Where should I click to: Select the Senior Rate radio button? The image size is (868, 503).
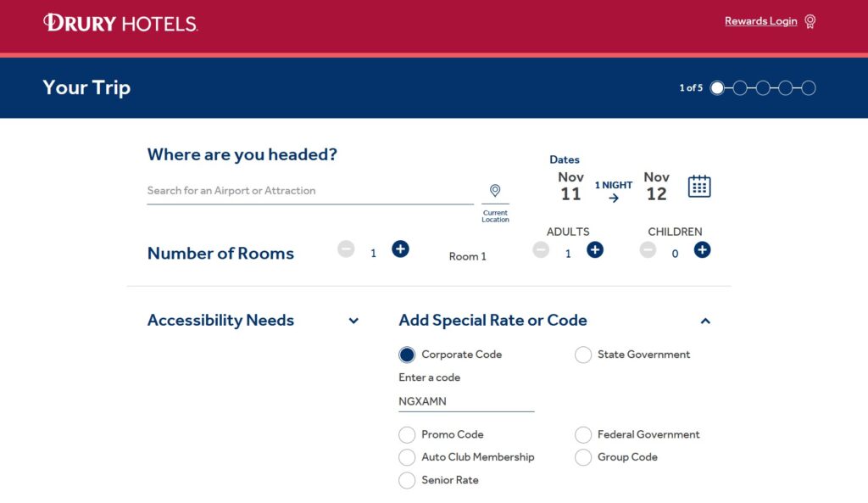click(407, 480)
